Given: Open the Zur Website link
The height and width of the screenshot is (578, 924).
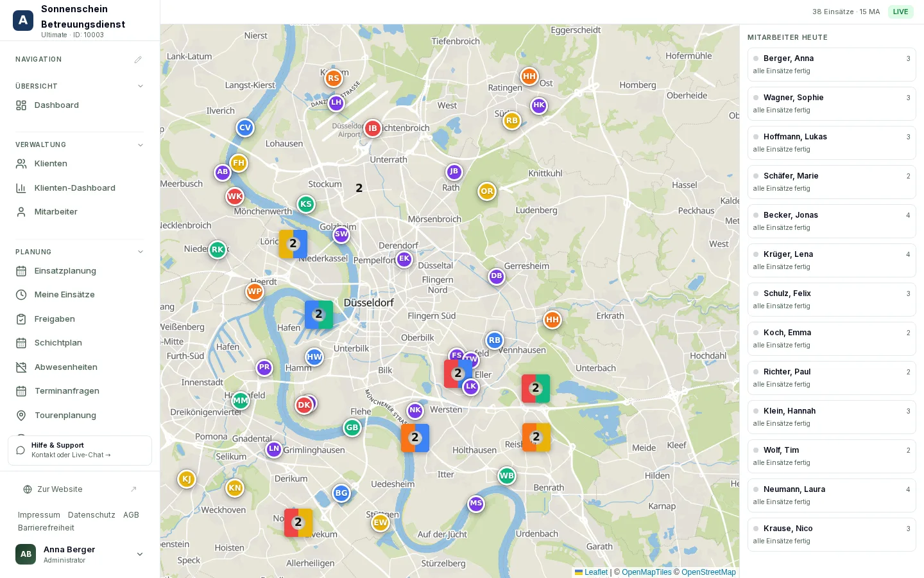Looking at the screenshot, I should (x=80, y=489).
